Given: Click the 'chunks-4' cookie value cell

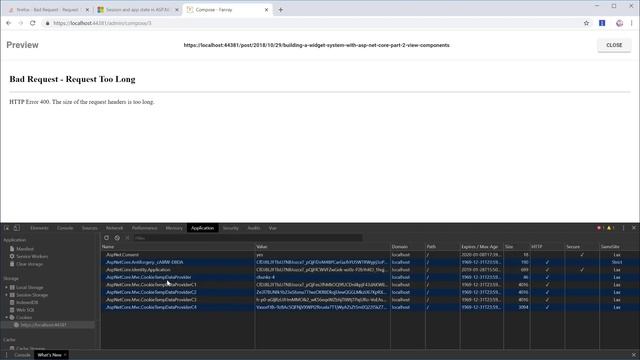Looking at the screenshot, I should [322, 277].
